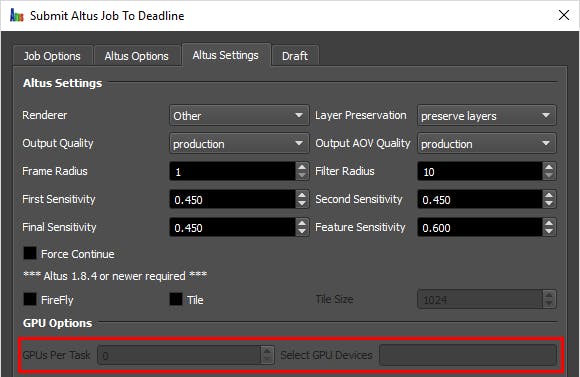This screenshot has width=580, height=377.
Task: Click the Renderer label
Action: [x=44, y=115]
